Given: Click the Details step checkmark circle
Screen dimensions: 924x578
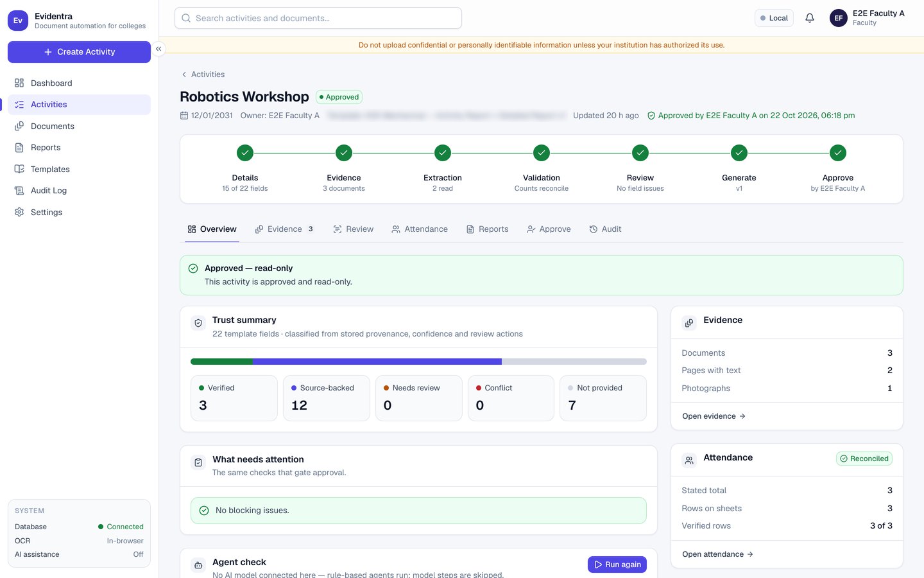Looking at the screenshot, I should tap(245, 153).
